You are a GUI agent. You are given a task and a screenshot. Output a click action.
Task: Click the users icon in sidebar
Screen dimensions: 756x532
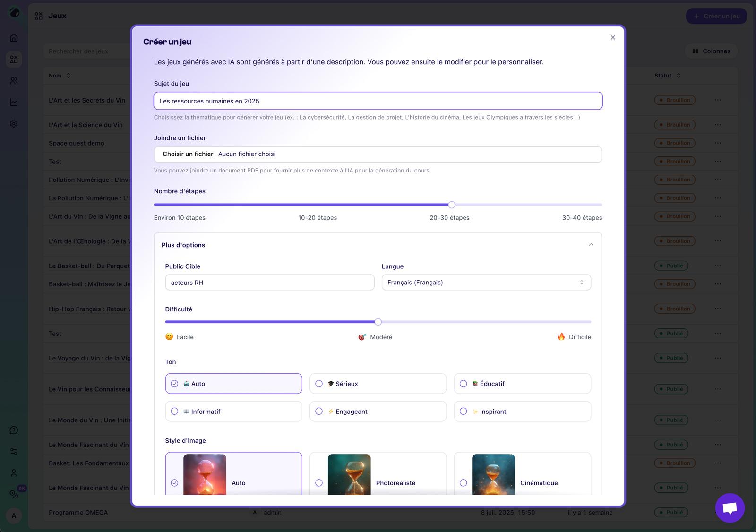pyautogui.click(x=14, y=81)
